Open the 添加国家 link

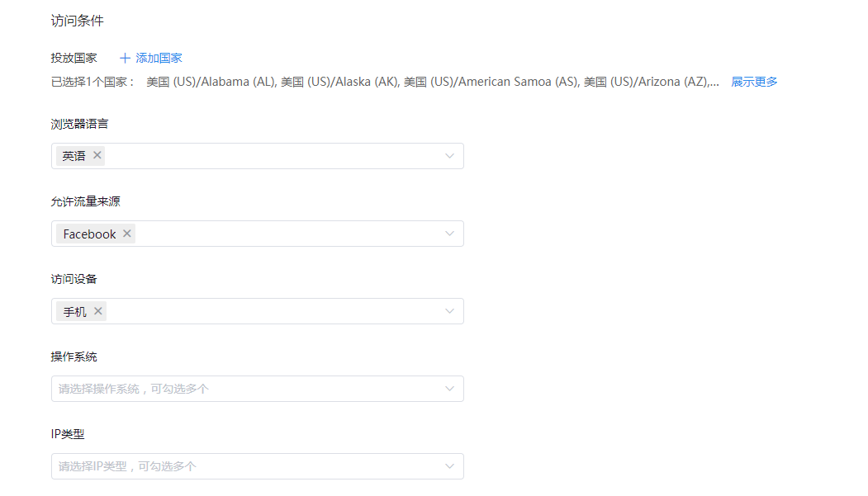159,58
